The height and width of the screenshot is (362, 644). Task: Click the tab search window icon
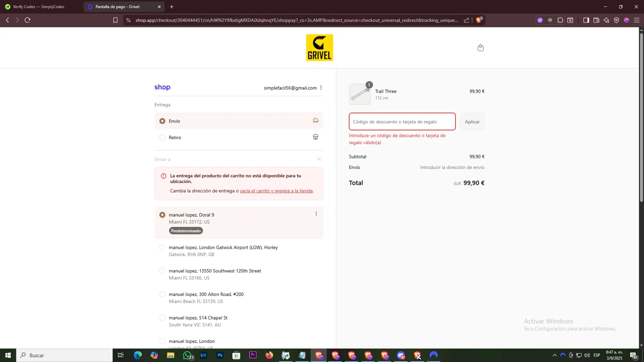[x=570, y=20]
